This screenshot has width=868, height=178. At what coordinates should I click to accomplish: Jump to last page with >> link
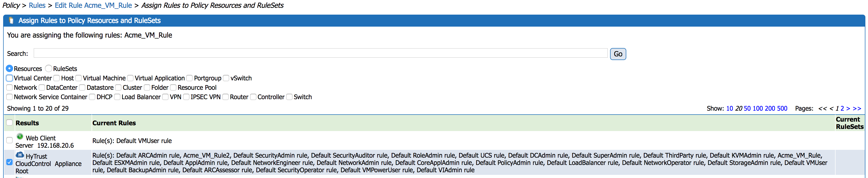(x=857, y=108)
